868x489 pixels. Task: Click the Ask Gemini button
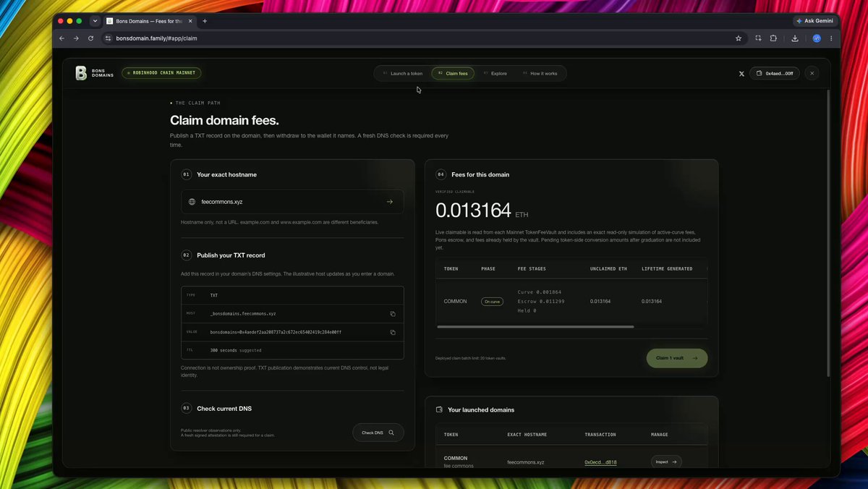click(814, 21)
